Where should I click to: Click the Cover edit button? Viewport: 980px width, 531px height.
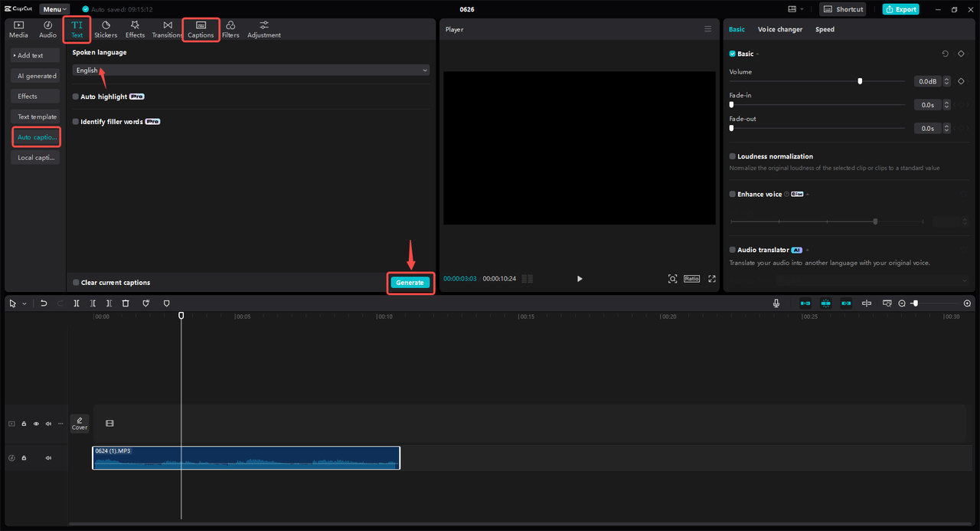click(80, 424)
